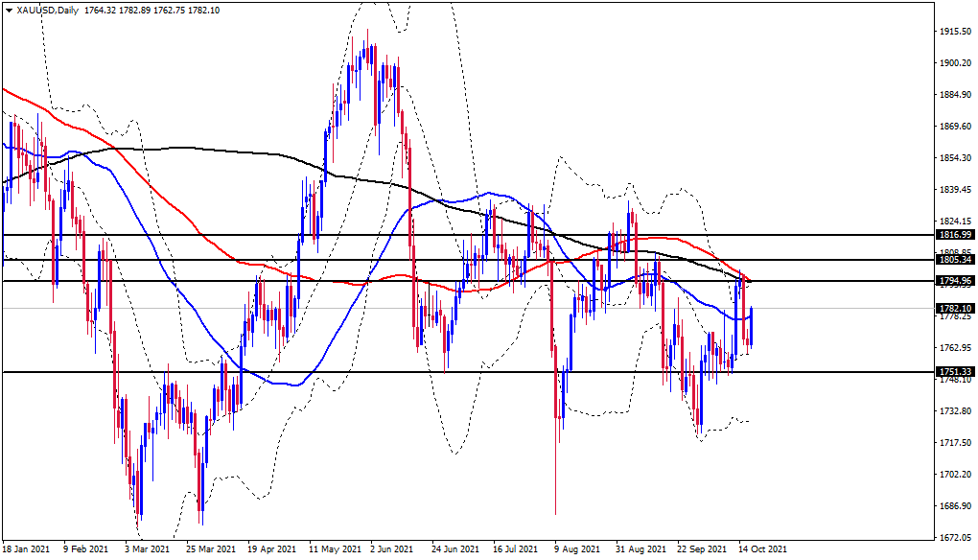Click the 1702.20 price axis value
Viewport: 978px width, 560px height.
click(956, 474)
